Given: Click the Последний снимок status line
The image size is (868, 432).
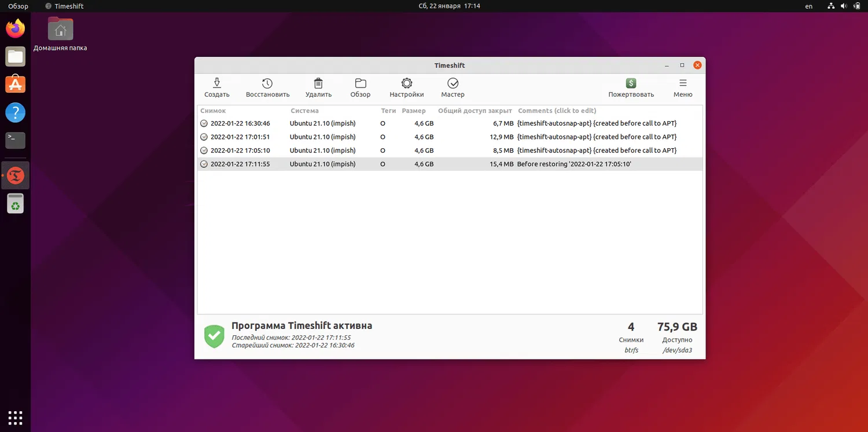Looking at the screenshot, I should pos(291,338).
